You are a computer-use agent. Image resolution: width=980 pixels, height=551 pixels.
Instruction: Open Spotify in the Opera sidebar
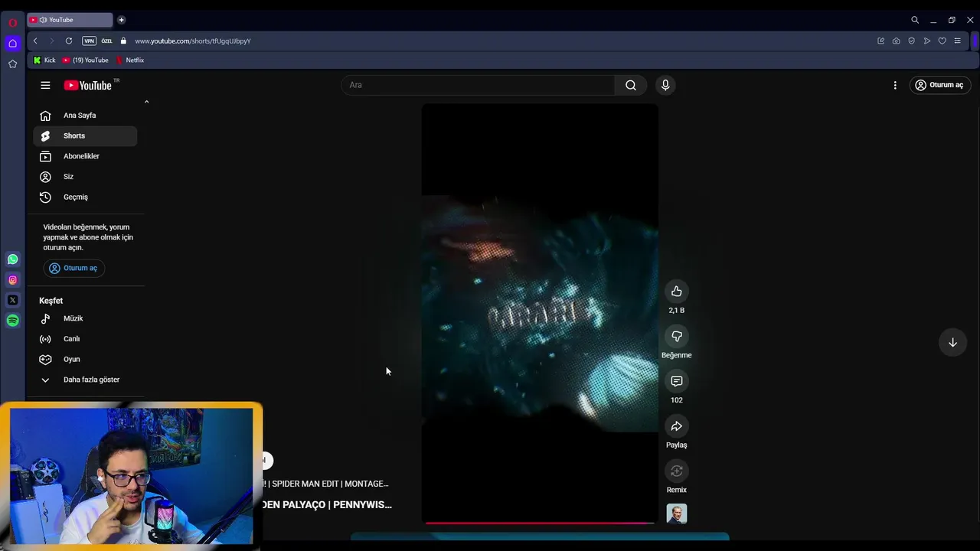coord(12,321)
